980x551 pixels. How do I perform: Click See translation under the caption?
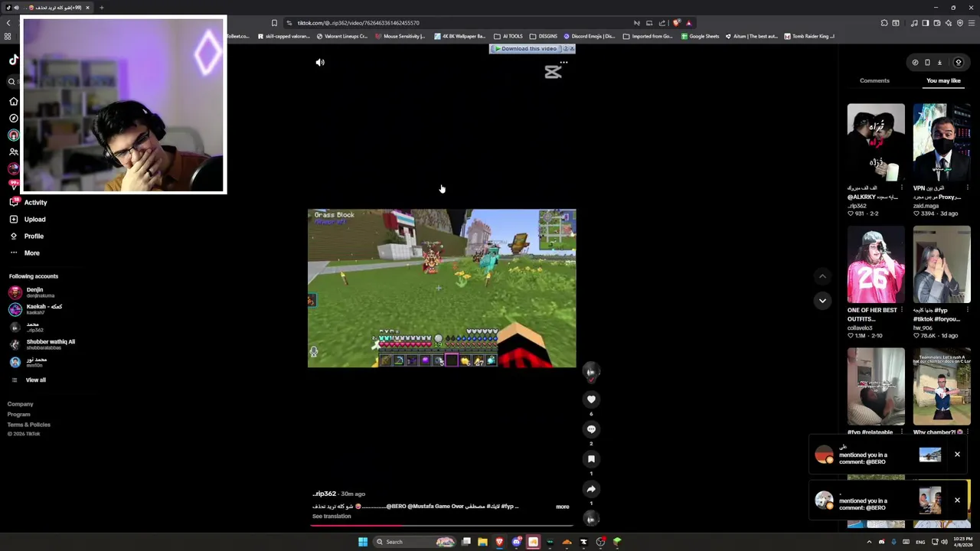[332, 516]
